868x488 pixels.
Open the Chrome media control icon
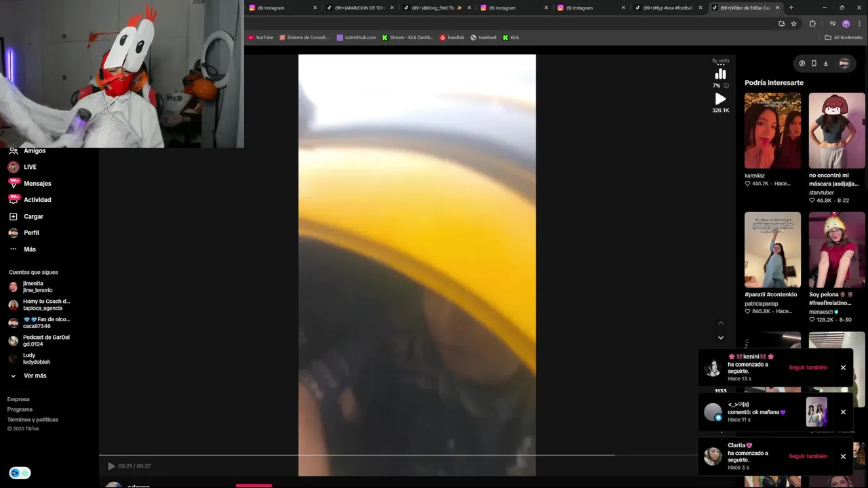click(833, 24)
